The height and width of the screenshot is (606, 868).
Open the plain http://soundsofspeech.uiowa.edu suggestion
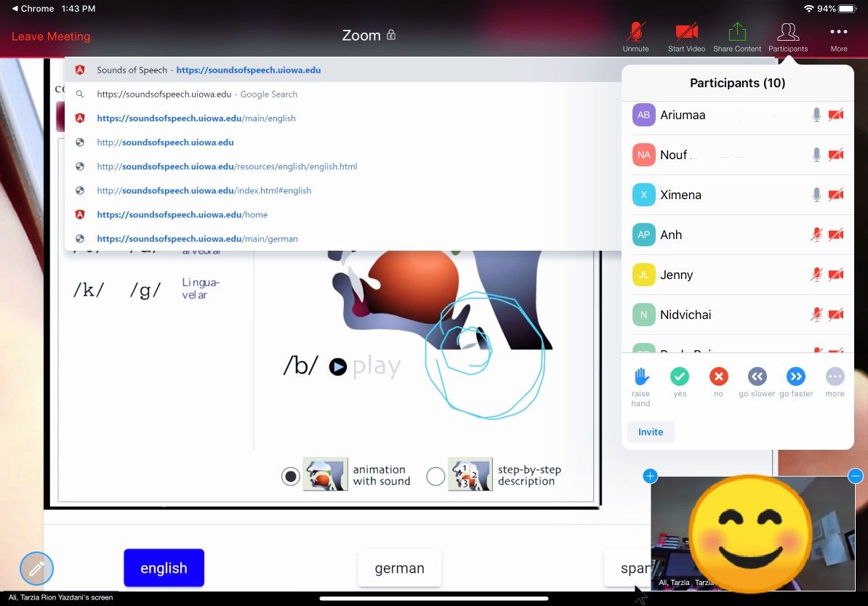(x=343, y=142)
